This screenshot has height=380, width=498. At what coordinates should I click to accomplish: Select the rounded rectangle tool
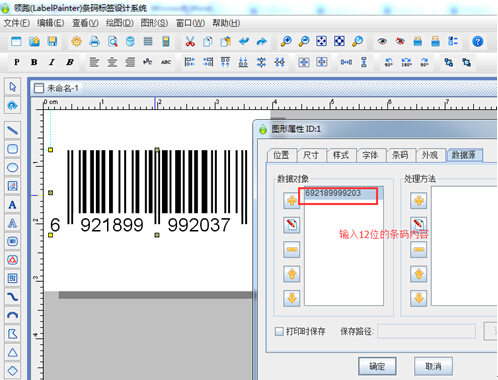(x=13, y=149)
